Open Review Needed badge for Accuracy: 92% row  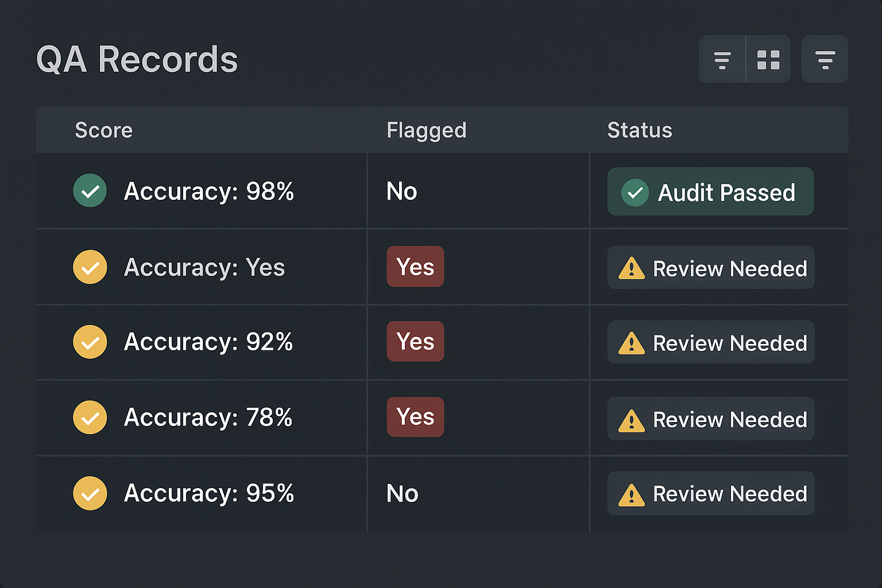[711, 343]
